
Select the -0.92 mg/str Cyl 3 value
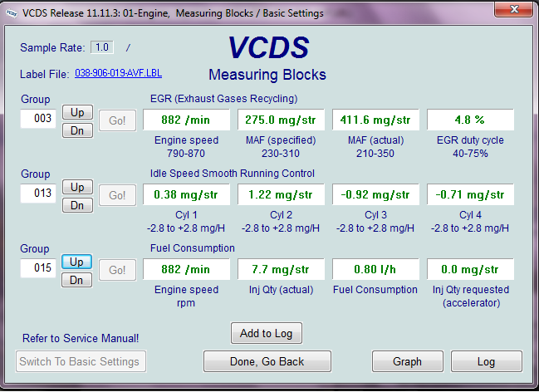[x=375, y=194]
